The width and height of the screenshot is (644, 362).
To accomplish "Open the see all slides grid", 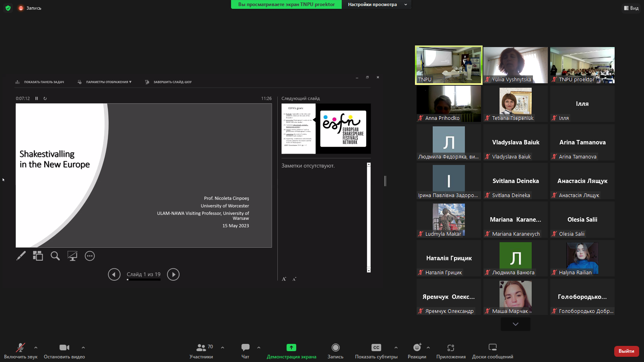I will tap(38, 256).
